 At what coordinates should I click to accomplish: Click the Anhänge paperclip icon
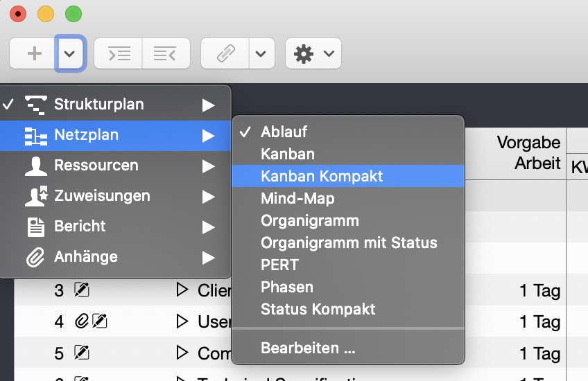coord(35,257)
